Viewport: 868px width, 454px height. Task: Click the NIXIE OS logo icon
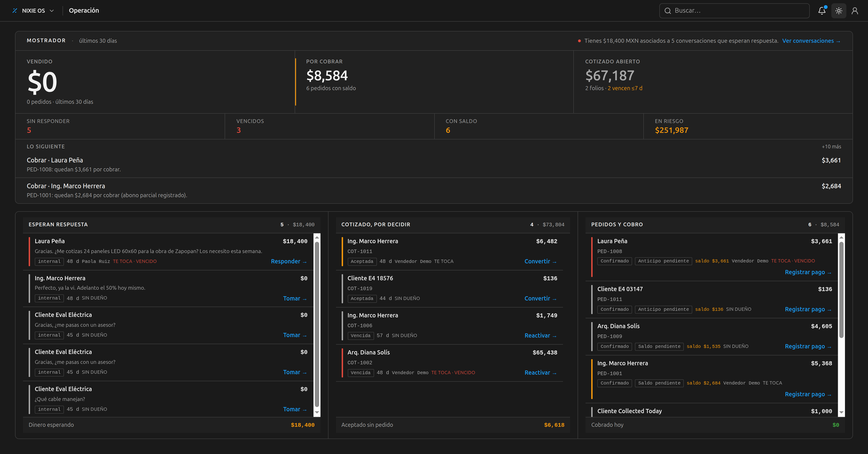point(15,11)
